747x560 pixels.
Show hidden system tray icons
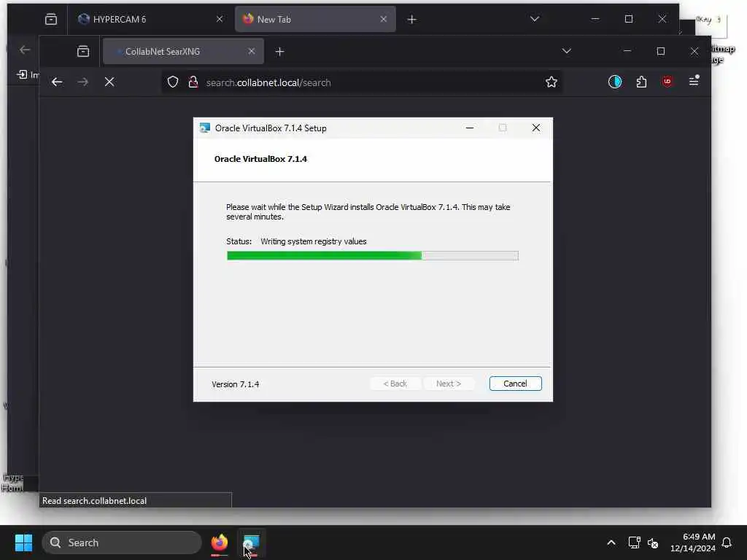point(611,542)
